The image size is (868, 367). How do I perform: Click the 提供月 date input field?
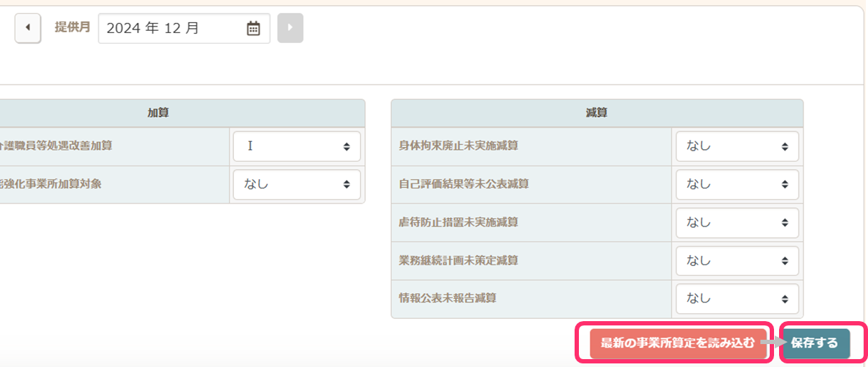tap(172, 29)
